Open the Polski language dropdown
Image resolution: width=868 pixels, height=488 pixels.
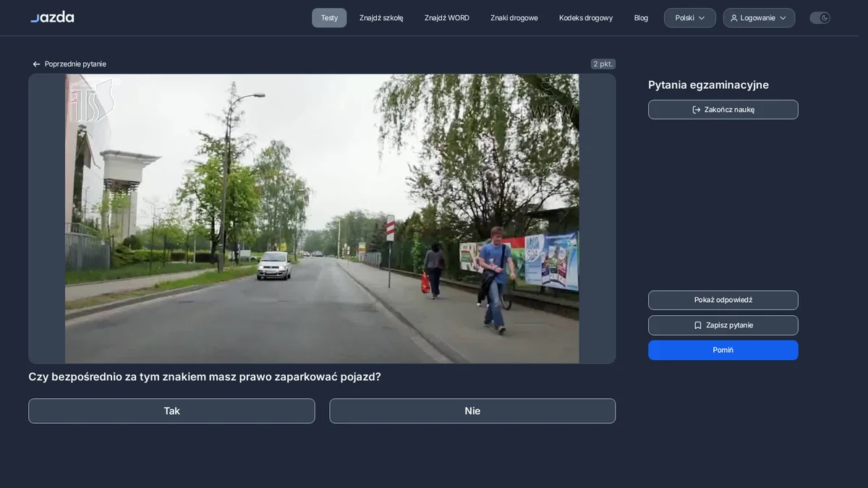[690, 18]
